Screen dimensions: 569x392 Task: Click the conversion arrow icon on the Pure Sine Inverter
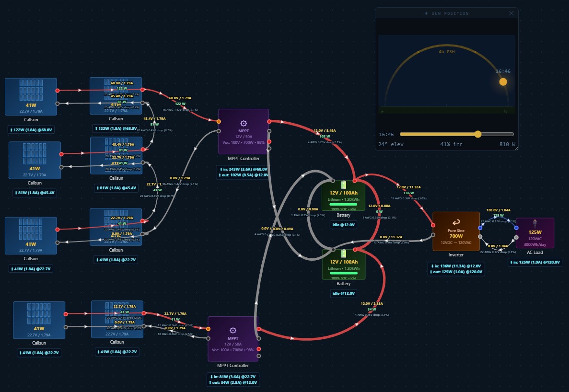pyautogui.click(x=456, y=222)
